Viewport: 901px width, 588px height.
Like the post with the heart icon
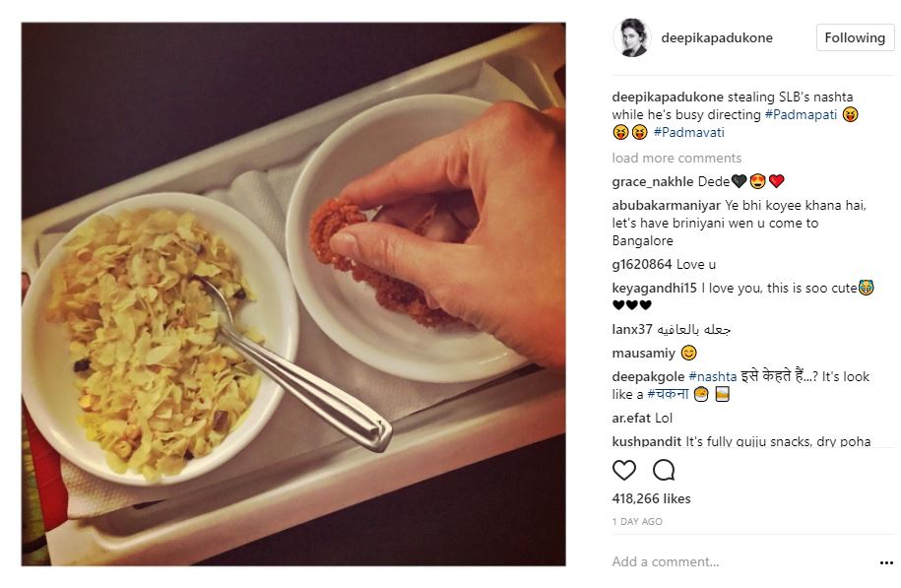pyautogui.click(x=624, y=470)
